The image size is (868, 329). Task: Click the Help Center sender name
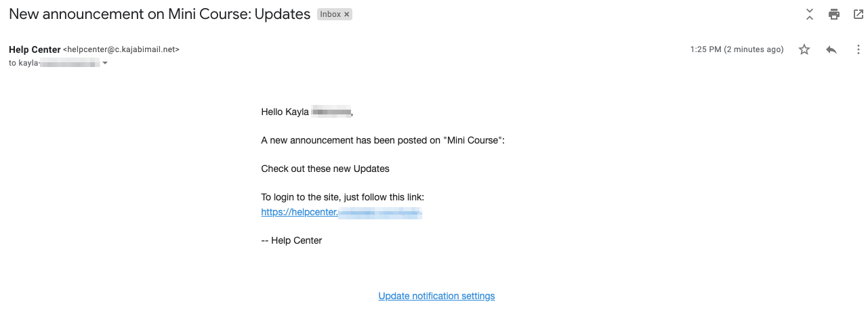click(34, 49)
